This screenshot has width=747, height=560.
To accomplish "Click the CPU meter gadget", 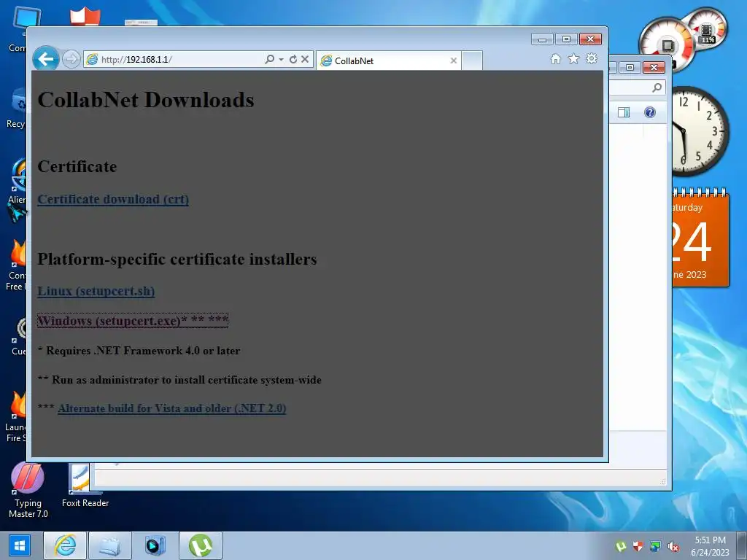I will 681,41.
